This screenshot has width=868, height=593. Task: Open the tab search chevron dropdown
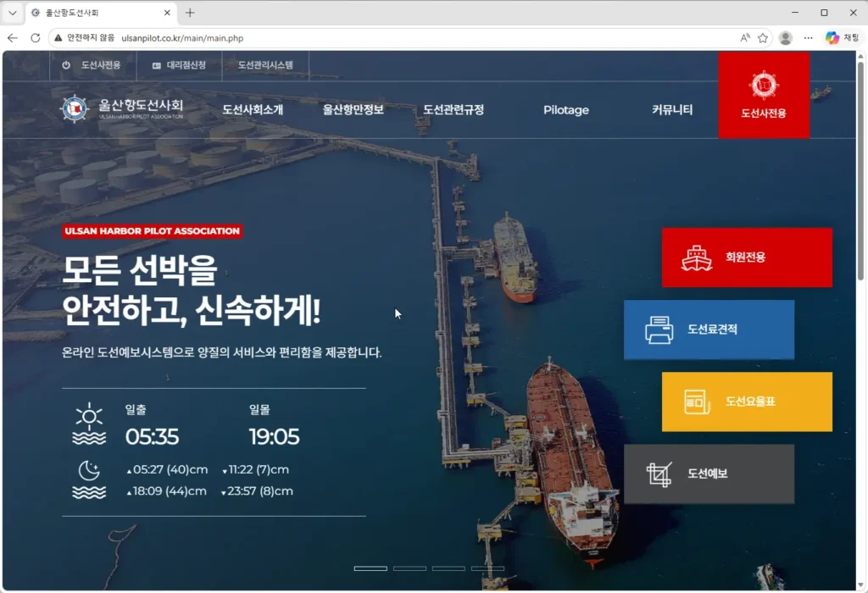click(12, 13)
